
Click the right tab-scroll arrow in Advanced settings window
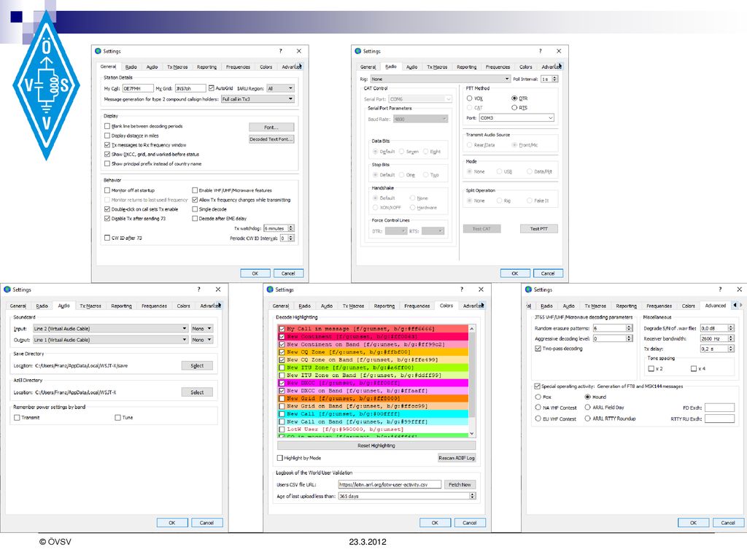point(741,306)
